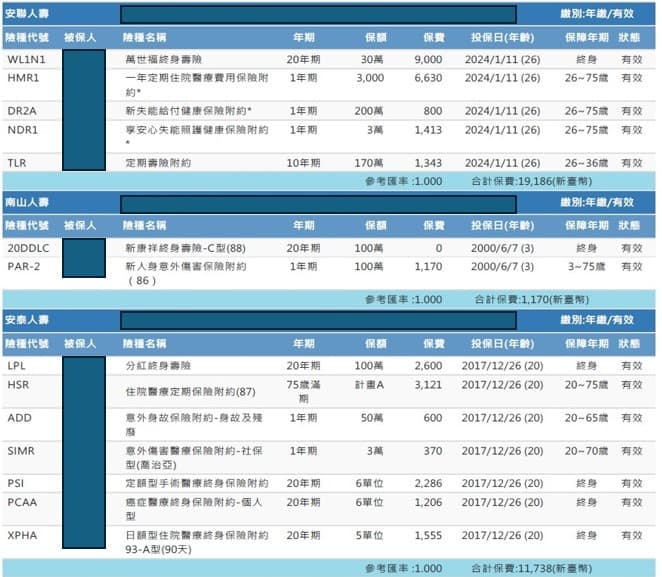Select the 分紅終身壽險 product name
Viewport: 662px width, 577px height.
tap(158, 366)
